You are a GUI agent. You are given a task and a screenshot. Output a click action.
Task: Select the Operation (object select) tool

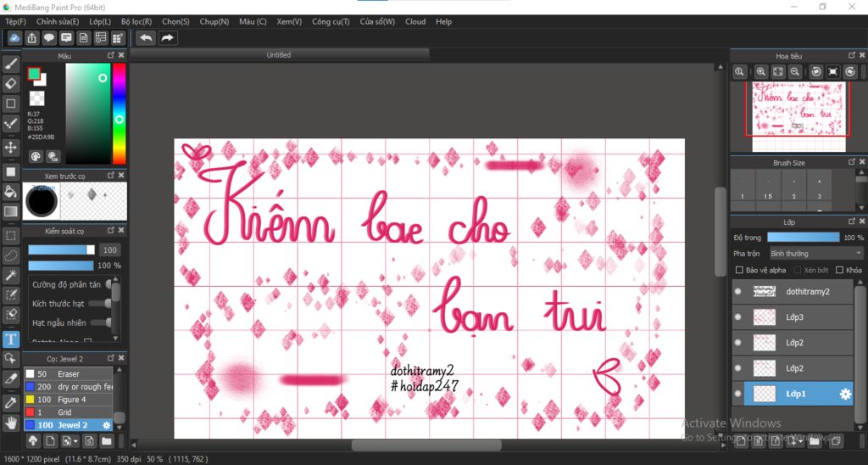(10, 359)
